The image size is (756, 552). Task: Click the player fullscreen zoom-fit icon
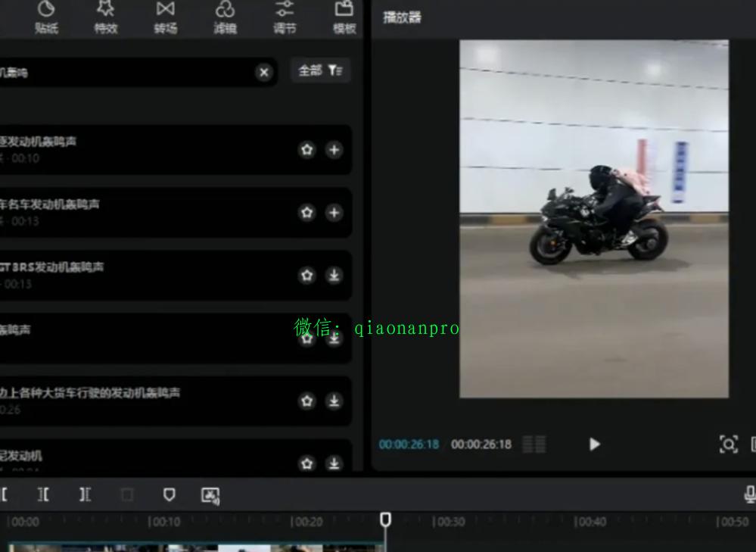[x=728, y=444]
